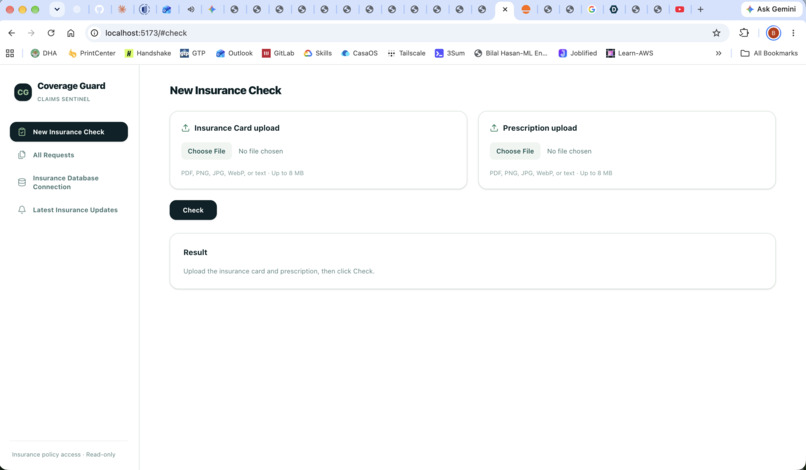Run the insurance Check button
The width and height of the screenshot is (806, 470).
point(193,210)
